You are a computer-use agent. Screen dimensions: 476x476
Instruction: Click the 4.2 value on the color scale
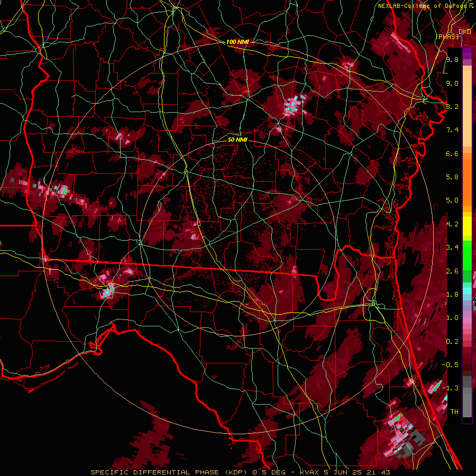pos(452,224)
